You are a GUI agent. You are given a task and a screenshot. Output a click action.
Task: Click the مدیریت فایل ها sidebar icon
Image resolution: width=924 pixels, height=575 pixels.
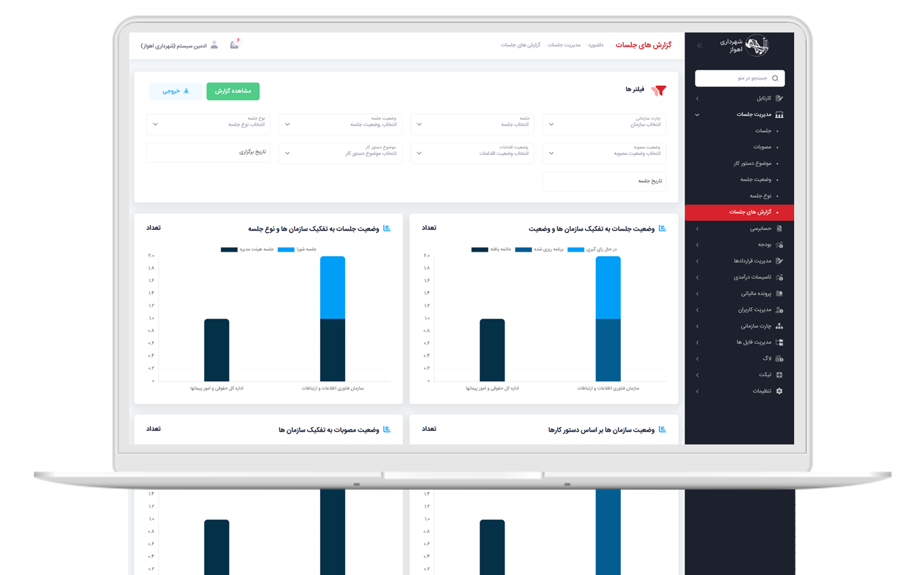click(x=779, y=342)
